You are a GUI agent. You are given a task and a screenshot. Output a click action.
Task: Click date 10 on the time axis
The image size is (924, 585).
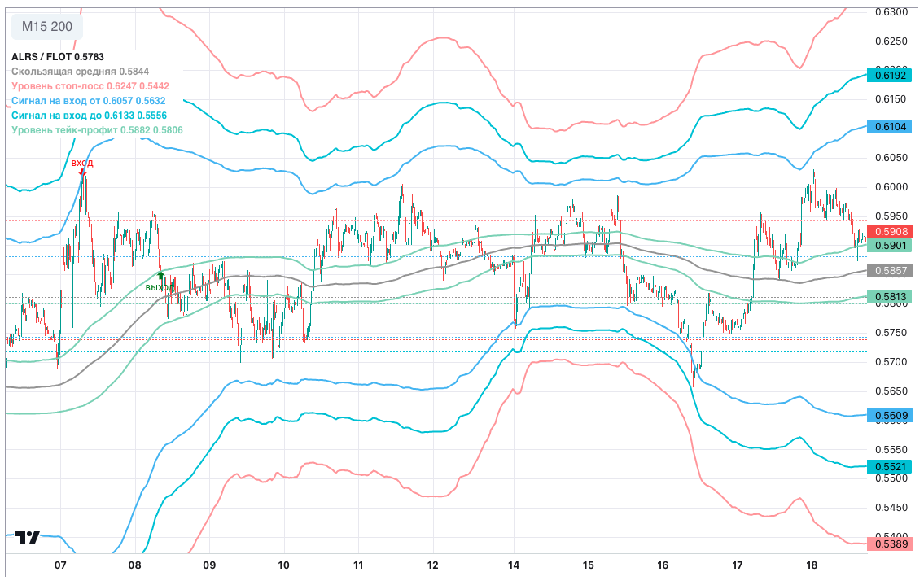pyautogui.click(x=283, y=565)
